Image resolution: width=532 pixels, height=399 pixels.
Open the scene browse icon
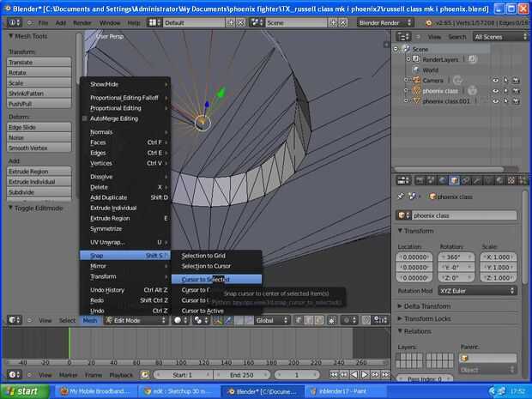257,22
